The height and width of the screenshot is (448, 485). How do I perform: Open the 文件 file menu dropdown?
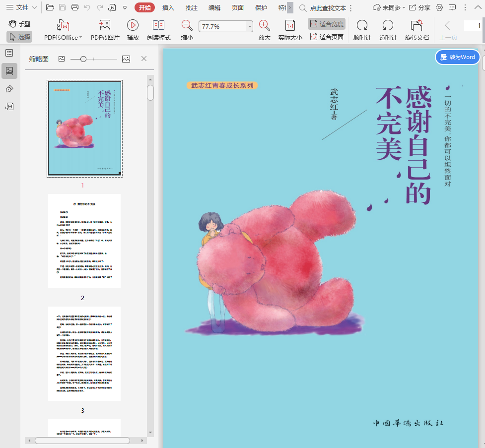(x=21, y=7)
